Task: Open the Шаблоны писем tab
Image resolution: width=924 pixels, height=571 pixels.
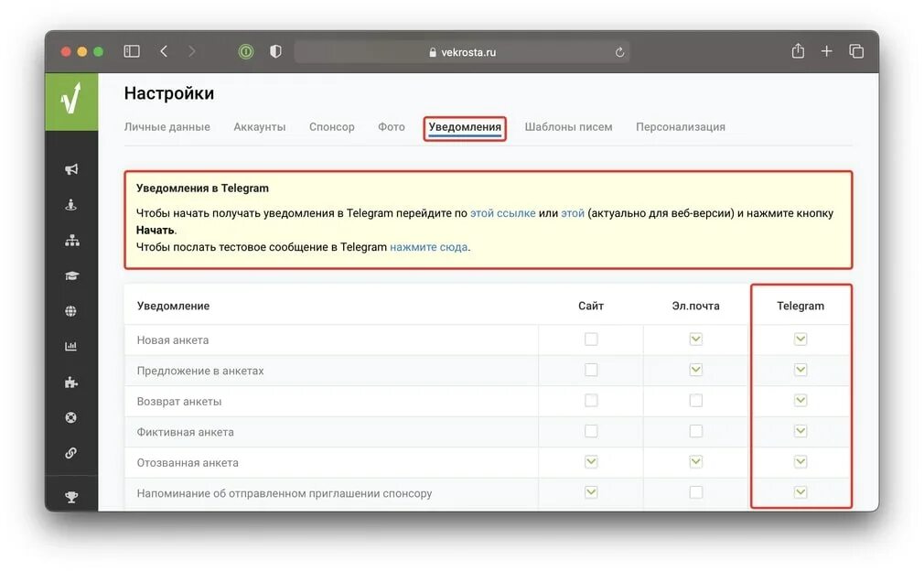Action: (569, 126)
